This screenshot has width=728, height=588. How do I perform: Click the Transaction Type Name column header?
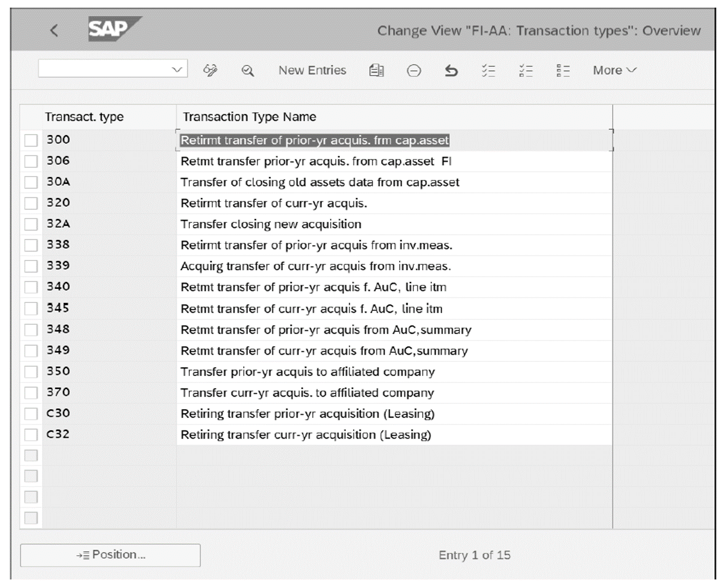point(250,116)
